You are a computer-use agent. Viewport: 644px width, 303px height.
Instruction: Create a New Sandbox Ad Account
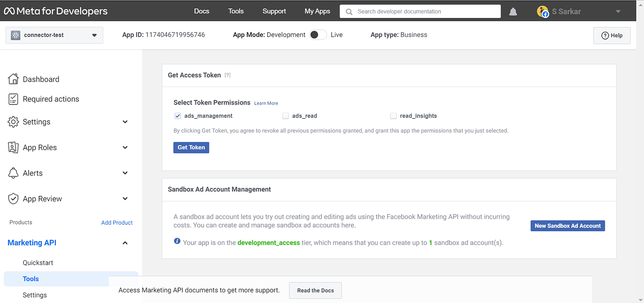(567, 226)
